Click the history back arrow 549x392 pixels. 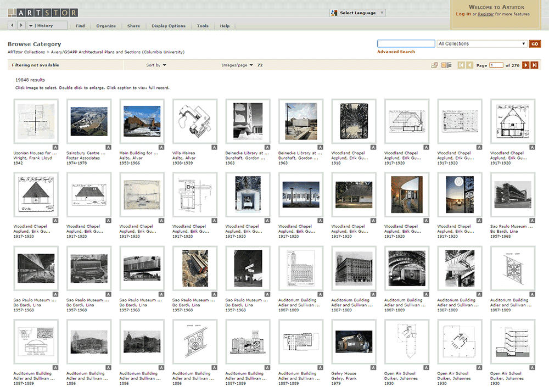pos(13,25)
